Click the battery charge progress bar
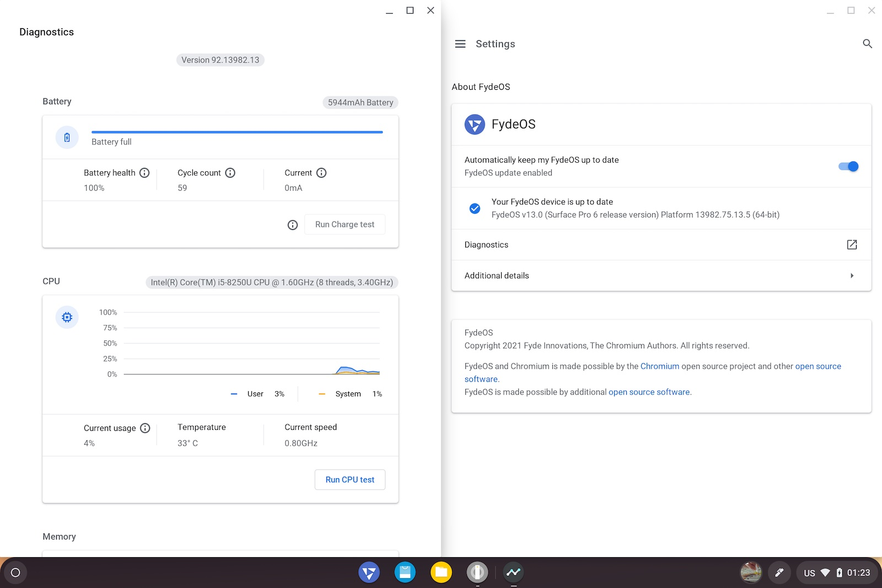882x588 pixels. pyautogui.click(x=237, y=132)
